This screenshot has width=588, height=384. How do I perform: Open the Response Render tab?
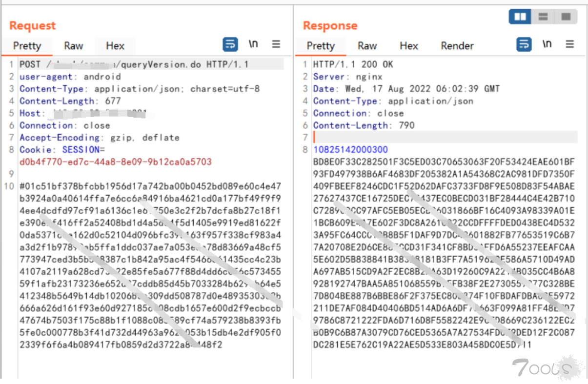pyautogui.click(x=457, y=46)
